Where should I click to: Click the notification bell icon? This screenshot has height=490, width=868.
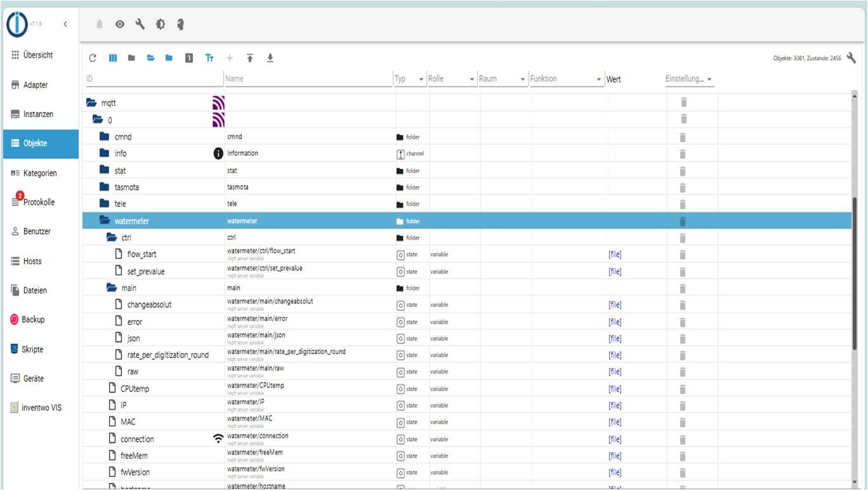point(100,24)
